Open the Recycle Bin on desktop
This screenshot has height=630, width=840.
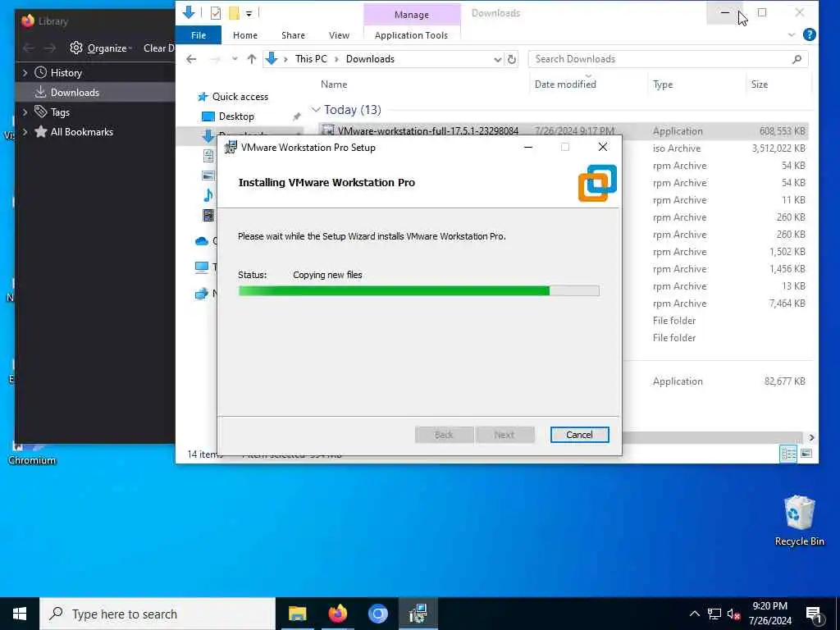pyautogui.click(x=799, y=520)
